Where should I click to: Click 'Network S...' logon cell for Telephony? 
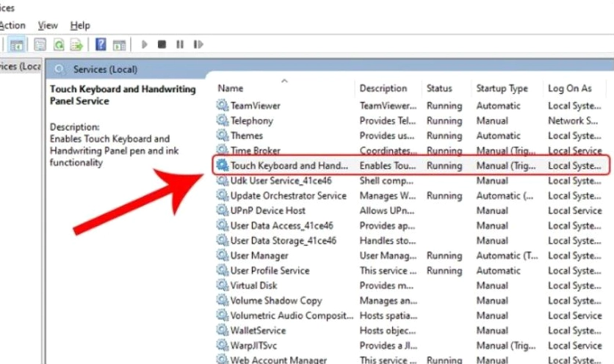click(x=573, y=120)
